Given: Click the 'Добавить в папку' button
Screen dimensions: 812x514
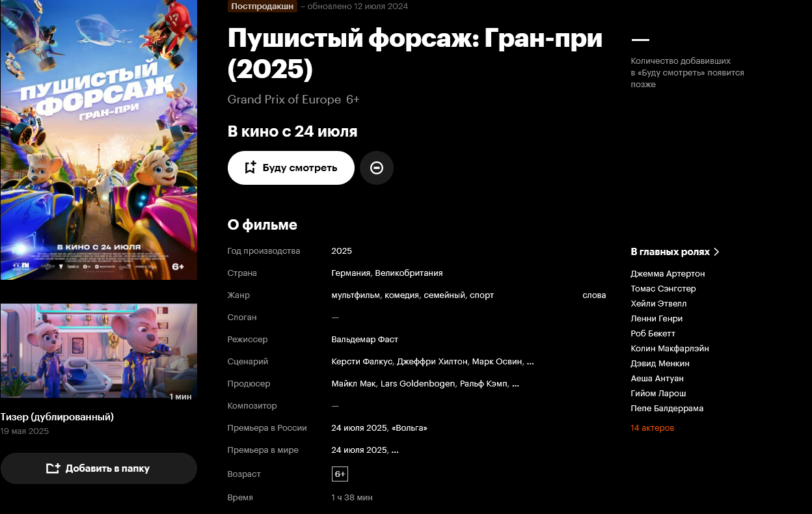Looking at the screenshot, I should 98,468.
